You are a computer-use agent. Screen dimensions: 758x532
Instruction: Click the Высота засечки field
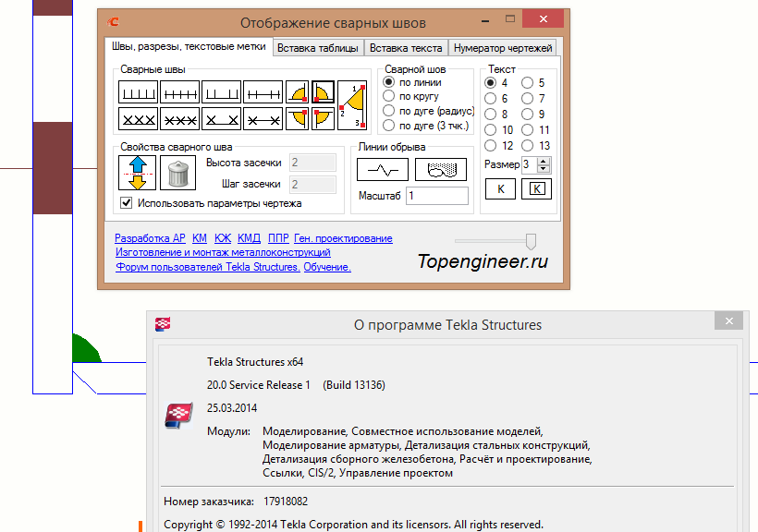click(x=312, y=163)
